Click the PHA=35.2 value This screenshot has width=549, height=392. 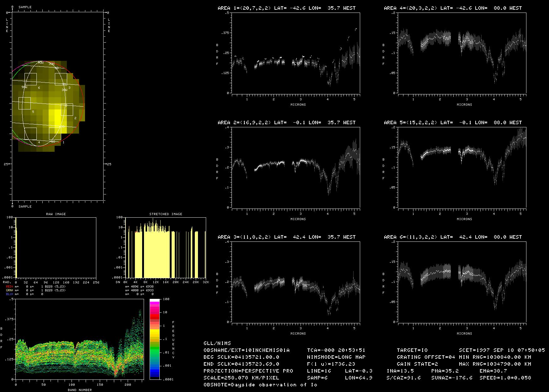click(x=445, y=371)
